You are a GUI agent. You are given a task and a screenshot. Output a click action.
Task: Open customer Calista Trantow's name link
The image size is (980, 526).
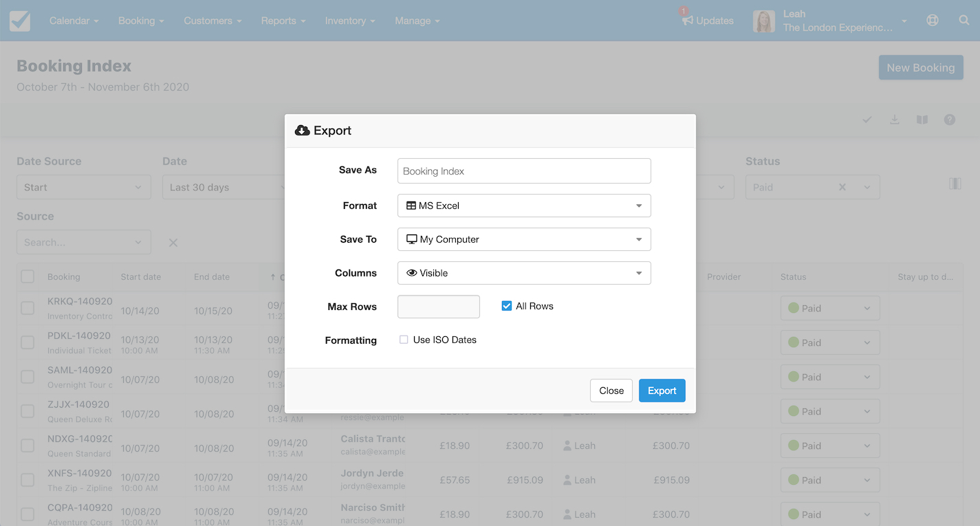click(x=373, y=439)
